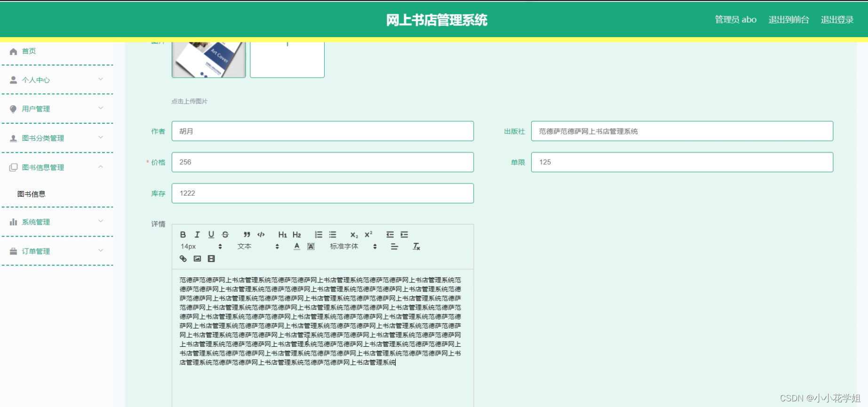868x407 pixels.
Task: Expand the 用户管理 menu
Action: click(57, 109)
